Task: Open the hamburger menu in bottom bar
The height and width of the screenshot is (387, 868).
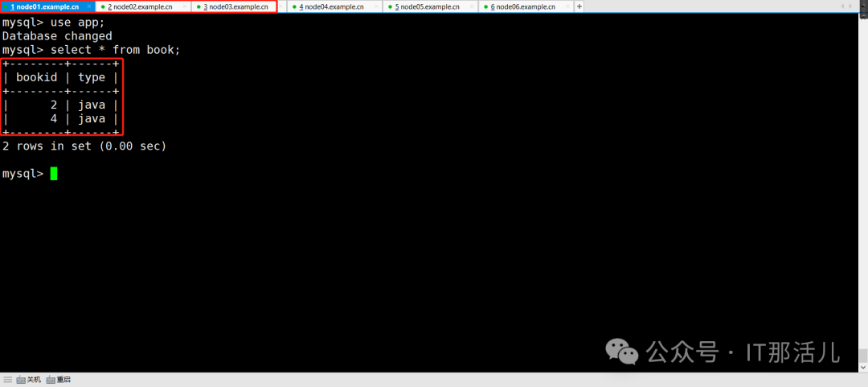Action: [8, 380]
